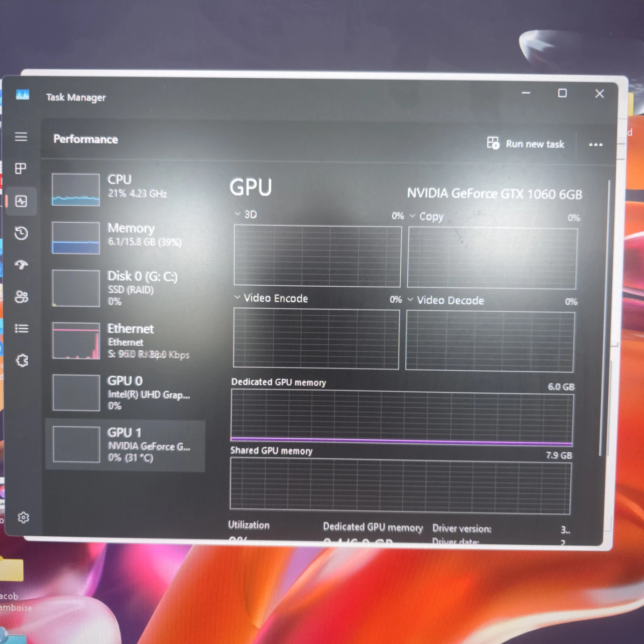Select the CPU performance entry
644x644 pixels.
pyautogui.click(x=125, y=189)
